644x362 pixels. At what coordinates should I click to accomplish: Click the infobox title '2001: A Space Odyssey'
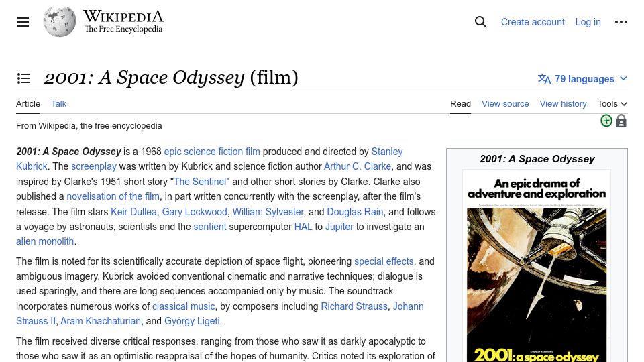[x=537, y=159]
